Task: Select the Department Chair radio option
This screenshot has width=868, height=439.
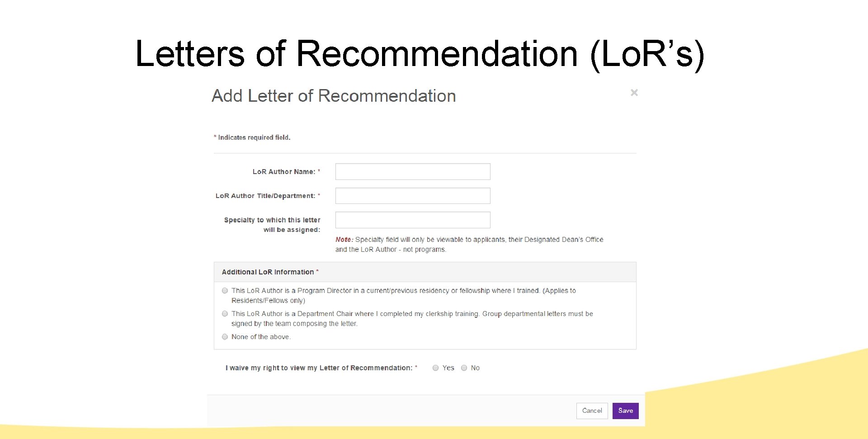Action: (x=225, y=314)
